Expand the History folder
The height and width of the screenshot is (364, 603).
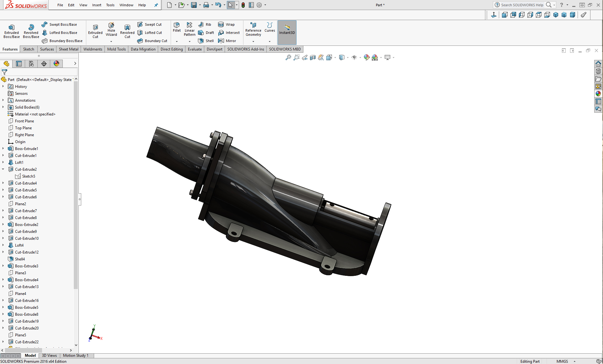coord(3,86)
